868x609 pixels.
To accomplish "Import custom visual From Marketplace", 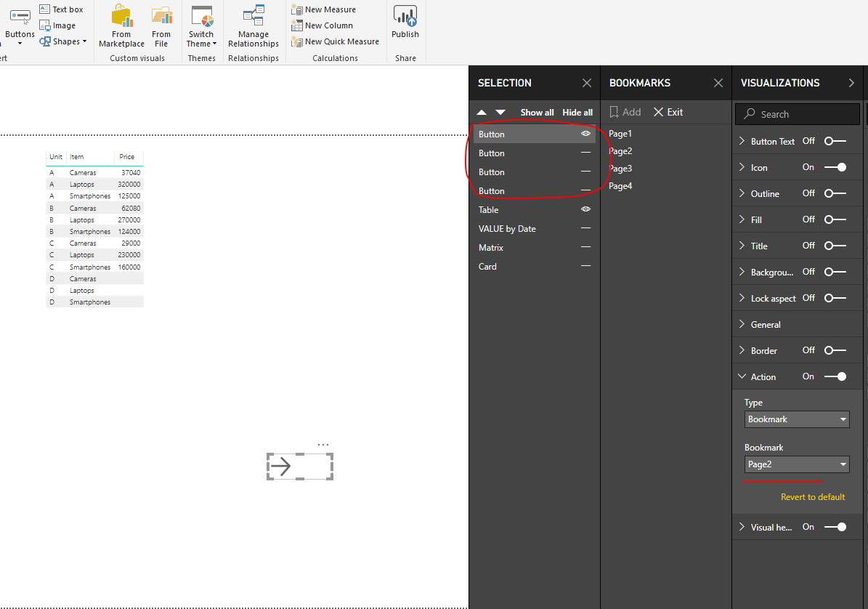I will tap(122, 25).
